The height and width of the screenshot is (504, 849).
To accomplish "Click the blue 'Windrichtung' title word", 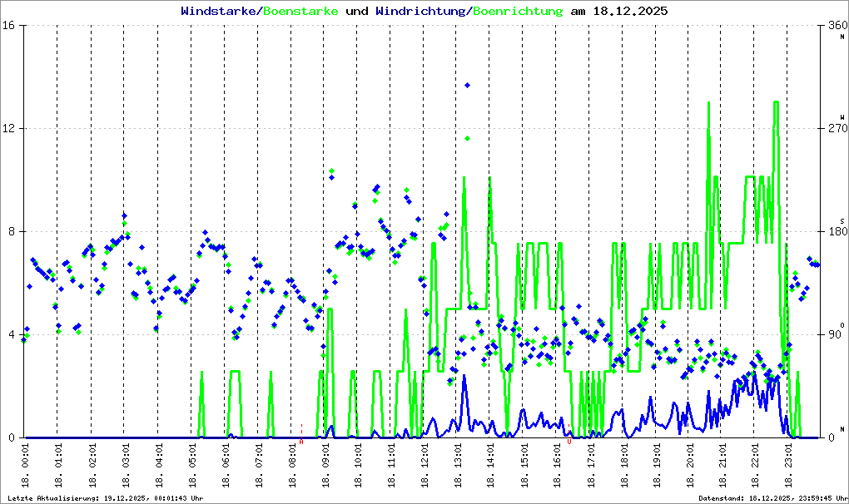I will click(420, 11).
